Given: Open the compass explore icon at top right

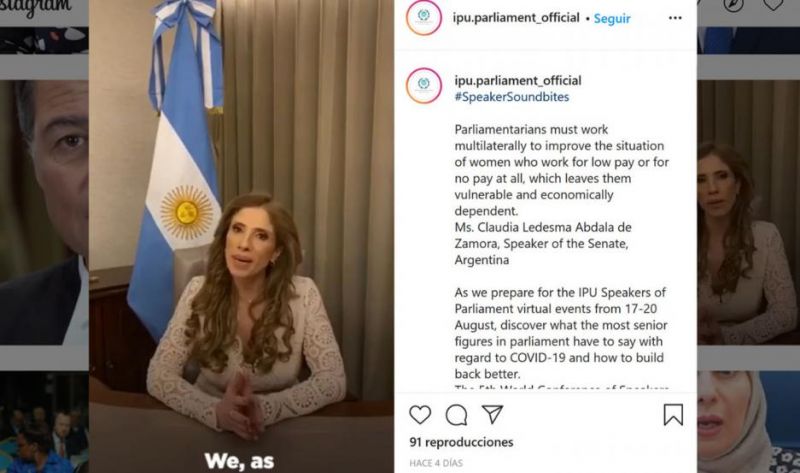Looking at the screenshot, I should pyautogui.click(x=733, y=5).
